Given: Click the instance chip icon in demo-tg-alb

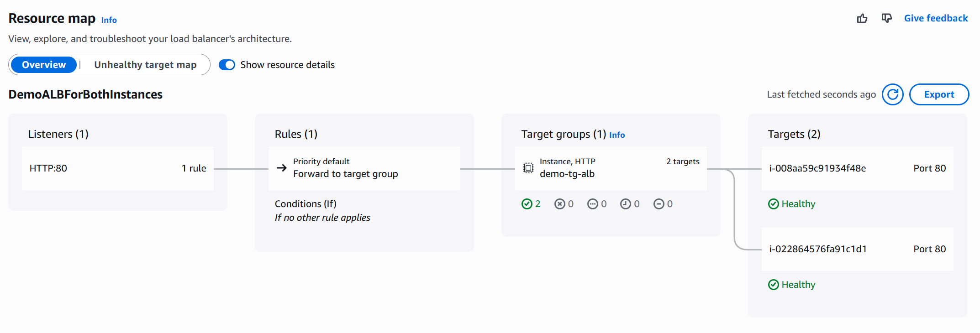Looking at the screenshot, I should tap(528, 168).
